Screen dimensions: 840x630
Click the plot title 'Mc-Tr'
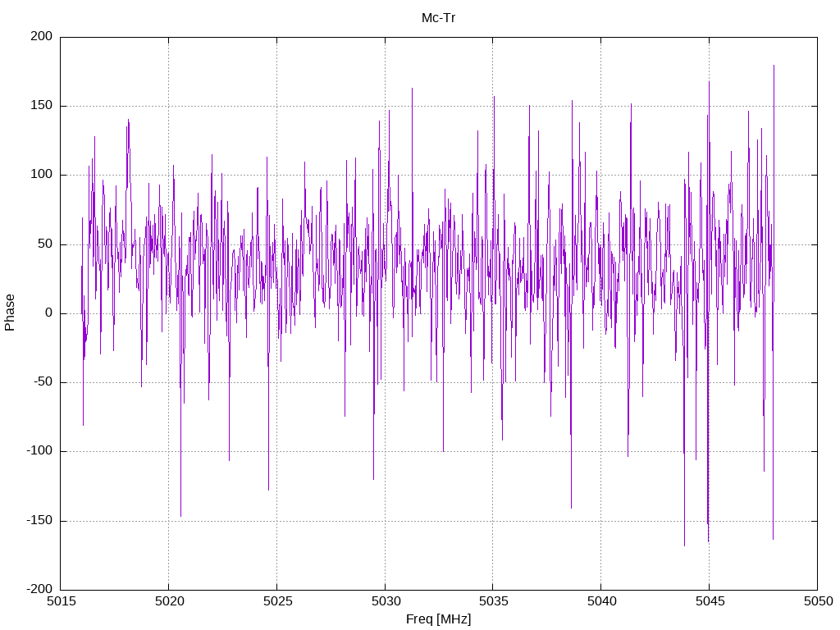point(438,18)
